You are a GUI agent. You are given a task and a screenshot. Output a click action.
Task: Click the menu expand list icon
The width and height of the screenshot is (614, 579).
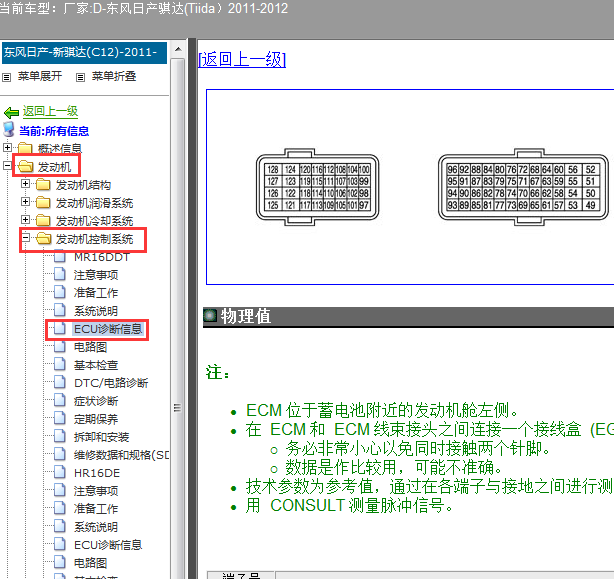pyautogui.click(x=7, y=78)
